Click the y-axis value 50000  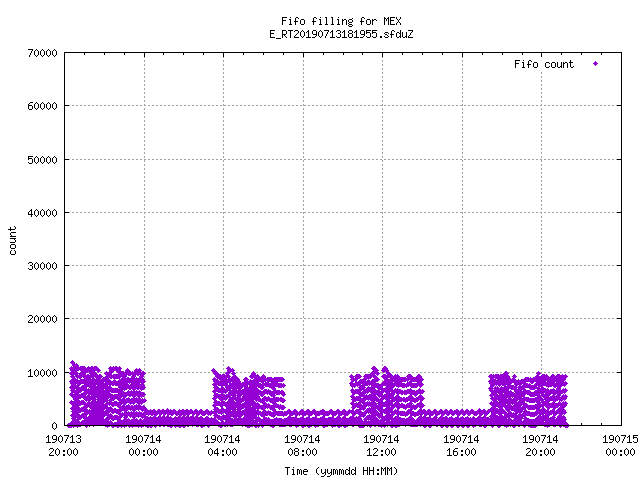pos(42,160)
